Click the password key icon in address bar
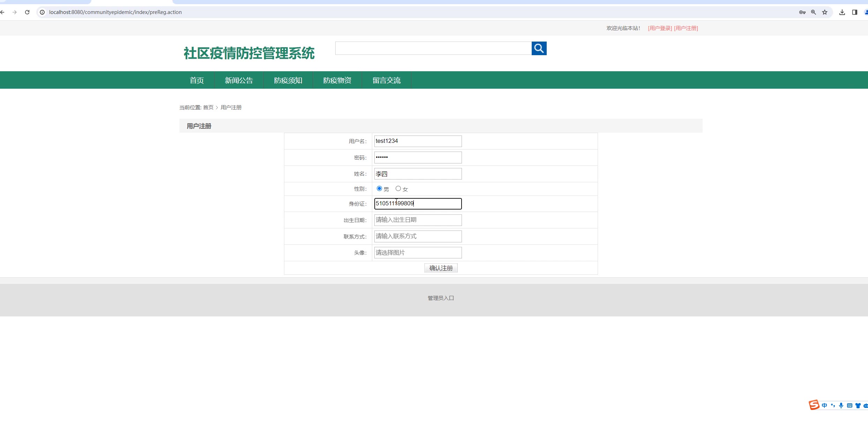 coord(802,12)
